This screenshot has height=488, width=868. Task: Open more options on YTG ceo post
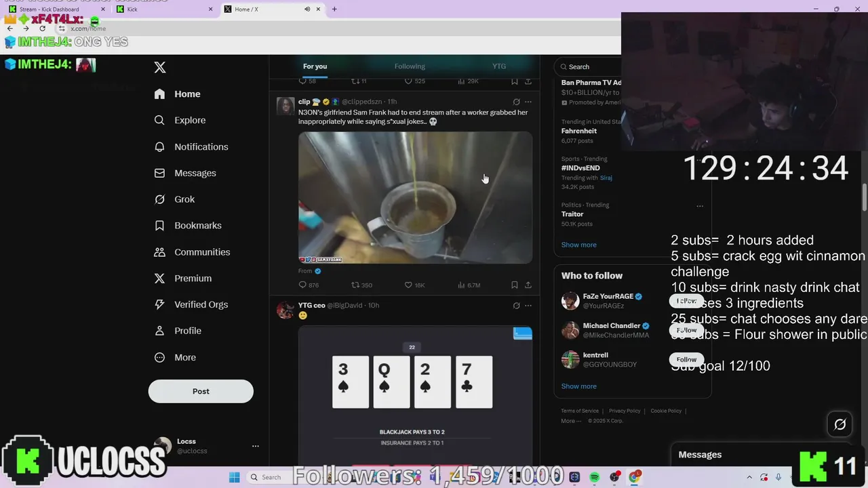528,306
